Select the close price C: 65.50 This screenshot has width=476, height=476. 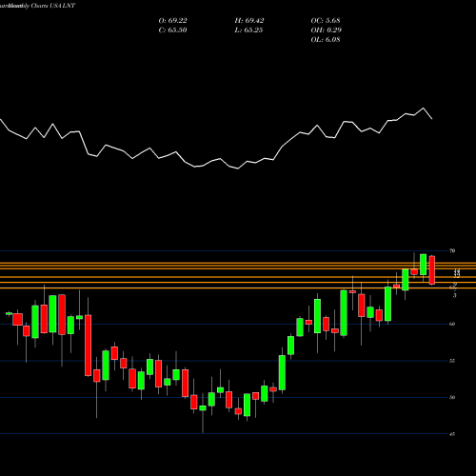coord(172,30)
